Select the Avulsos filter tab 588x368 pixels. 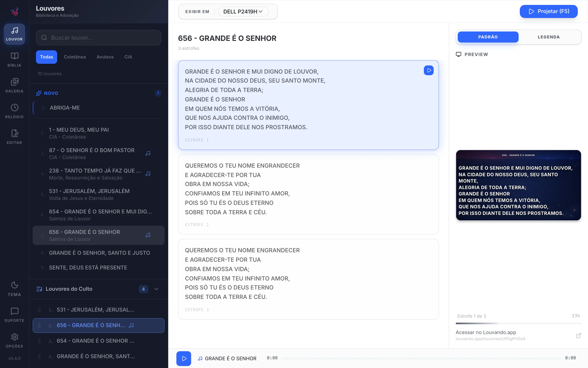tap(105, 57)
